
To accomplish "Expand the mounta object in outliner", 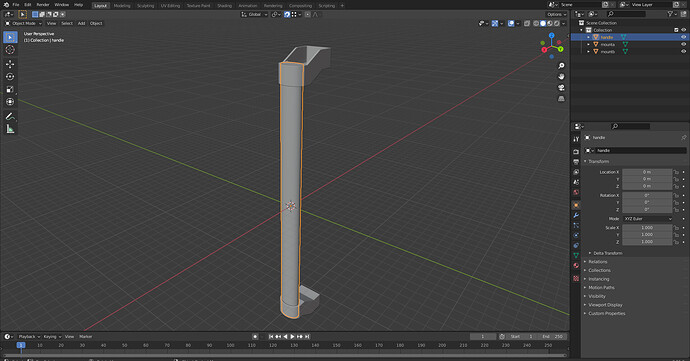I will (588, 44).
